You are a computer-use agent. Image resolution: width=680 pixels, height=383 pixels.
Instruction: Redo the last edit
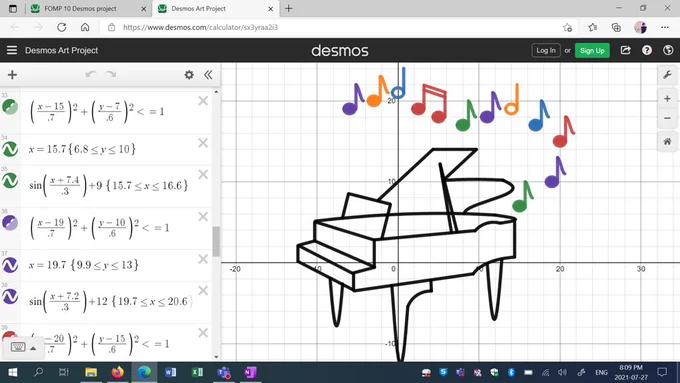pos(111,75)
